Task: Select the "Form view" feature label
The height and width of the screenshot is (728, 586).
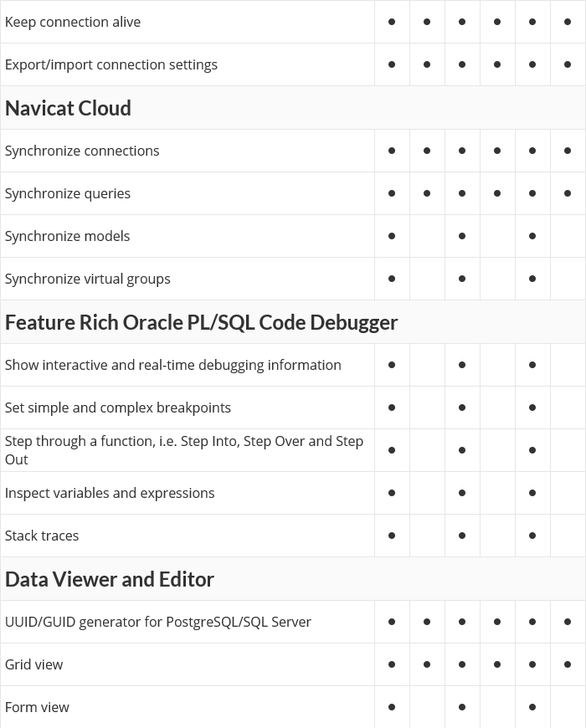Action: (37, 707)
